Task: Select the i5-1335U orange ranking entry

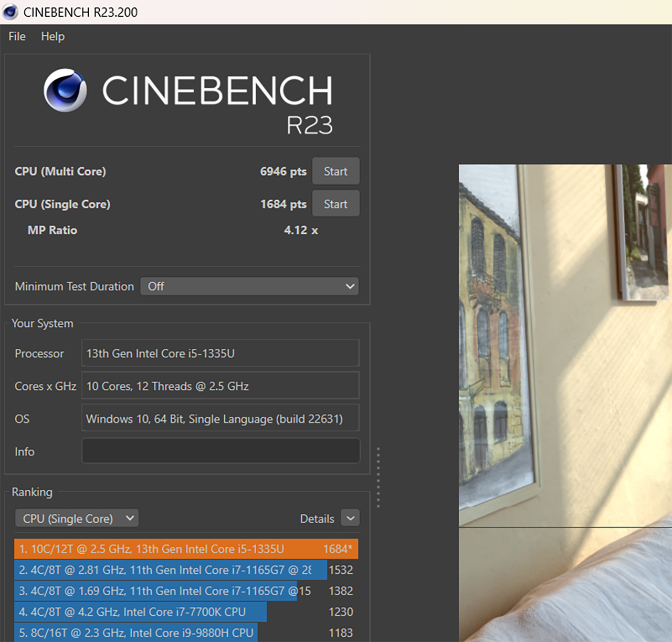Action: pyautogui.click(x=186, y=549)
